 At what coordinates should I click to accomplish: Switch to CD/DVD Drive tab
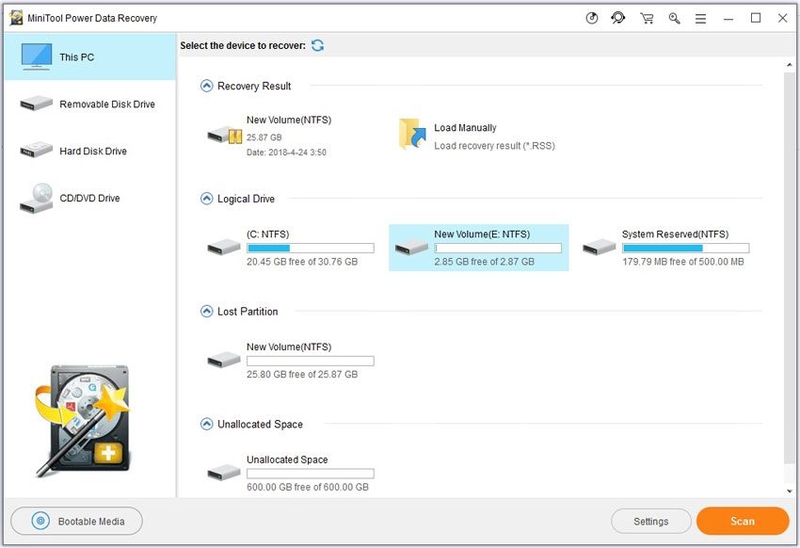tap(90, 198)
